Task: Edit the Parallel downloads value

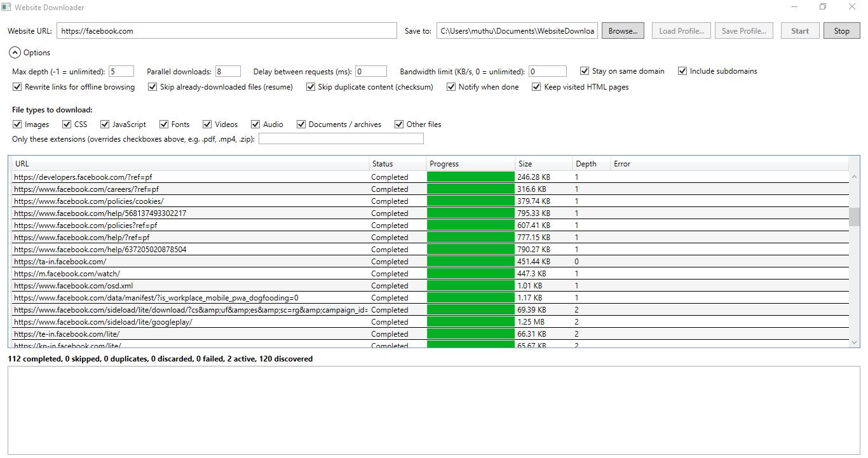Action: click(x=228, y=71)
